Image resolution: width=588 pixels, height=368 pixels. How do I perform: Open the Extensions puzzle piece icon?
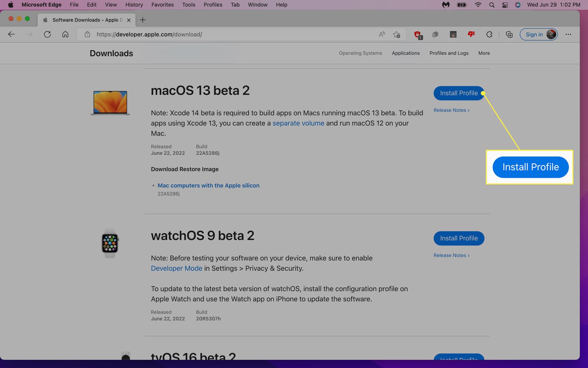point(489,35)
